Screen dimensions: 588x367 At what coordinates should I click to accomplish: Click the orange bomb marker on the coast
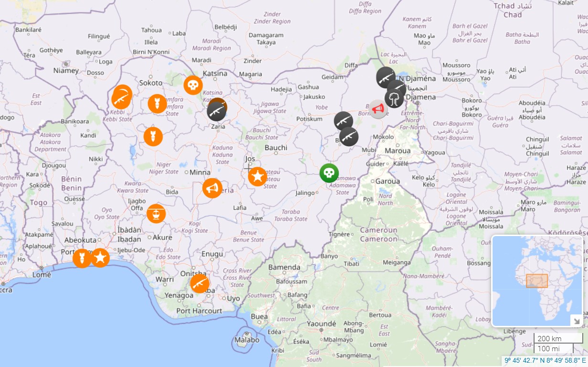(x=82, y=258)
